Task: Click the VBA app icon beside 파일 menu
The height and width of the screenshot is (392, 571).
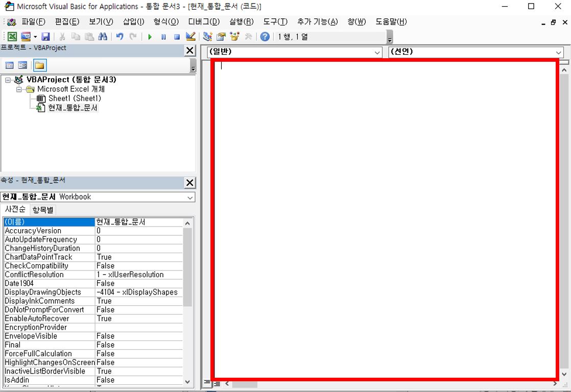Action: (x=12, y=22)
